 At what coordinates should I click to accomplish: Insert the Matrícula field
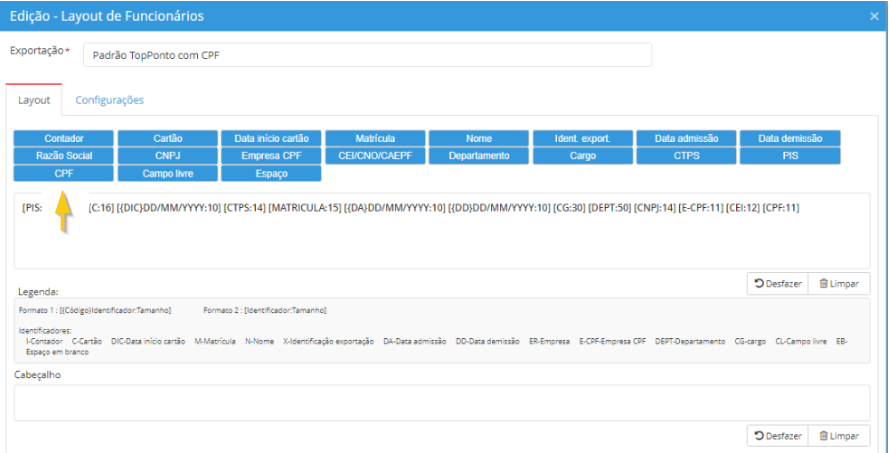pos(375,139)
